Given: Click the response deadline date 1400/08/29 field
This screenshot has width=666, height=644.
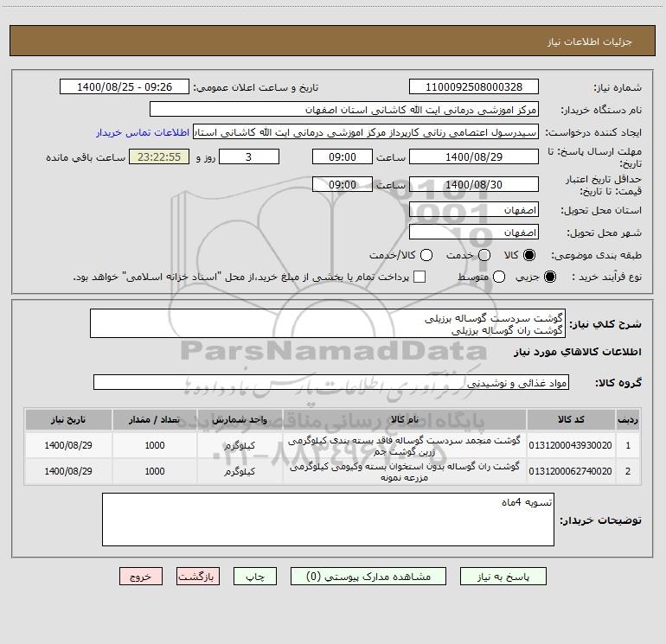Looking at the screenshot, I should 474,157.
